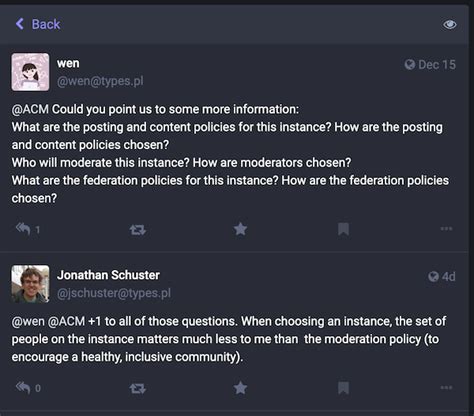Click the @wen mention in Jonathan's reply

tap(28, 321)
